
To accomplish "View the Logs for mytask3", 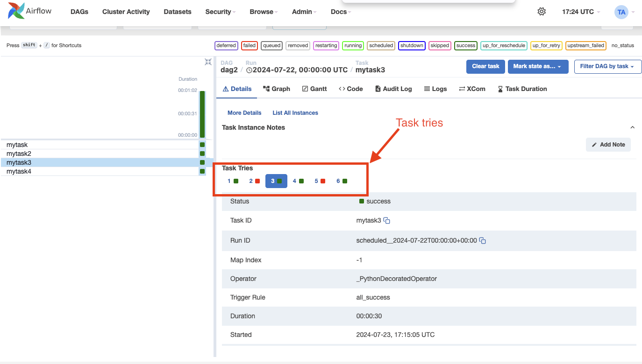I will click(435, 89).
